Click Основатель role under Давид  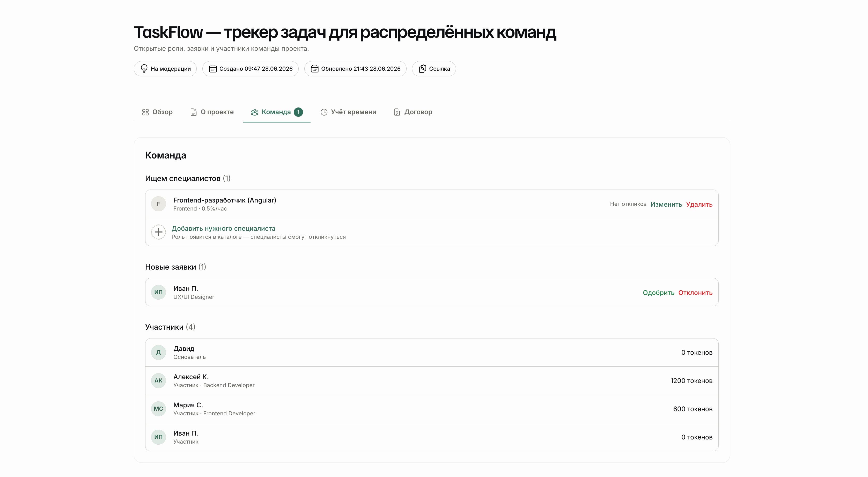189,357
